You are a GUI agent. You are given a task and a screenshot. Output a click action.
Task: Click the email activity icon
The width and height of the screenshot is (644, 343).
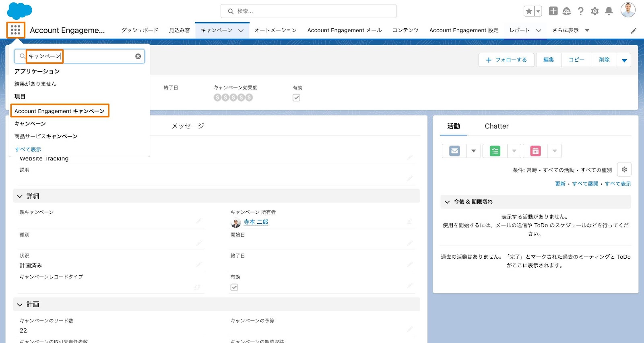pyautogui.click(x=454, y=151)
